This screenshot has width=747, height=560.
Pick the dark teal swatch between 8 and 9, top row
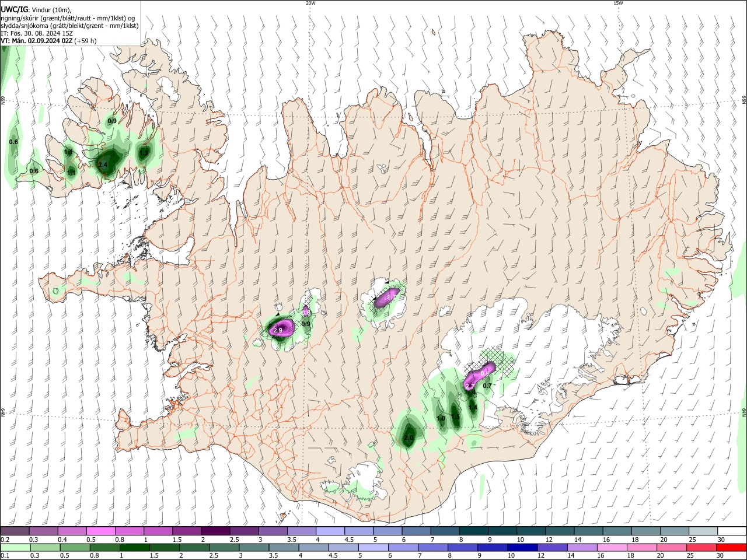tap(474, 531)
